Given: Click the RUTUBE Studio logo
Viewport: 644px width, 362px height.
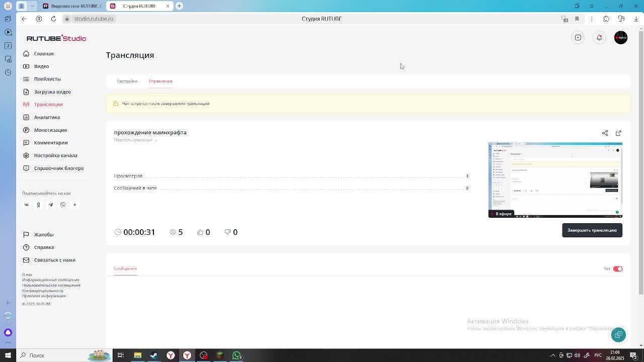Looking at the screenshot, I should coord(56,38).
